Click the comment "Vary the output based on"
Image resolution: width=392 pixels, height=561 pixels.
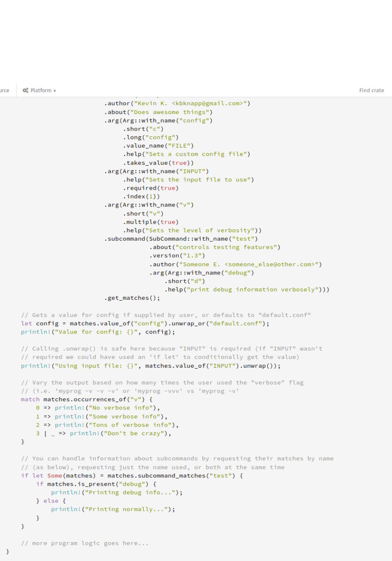pyautogui.click(x=162, y=382)
